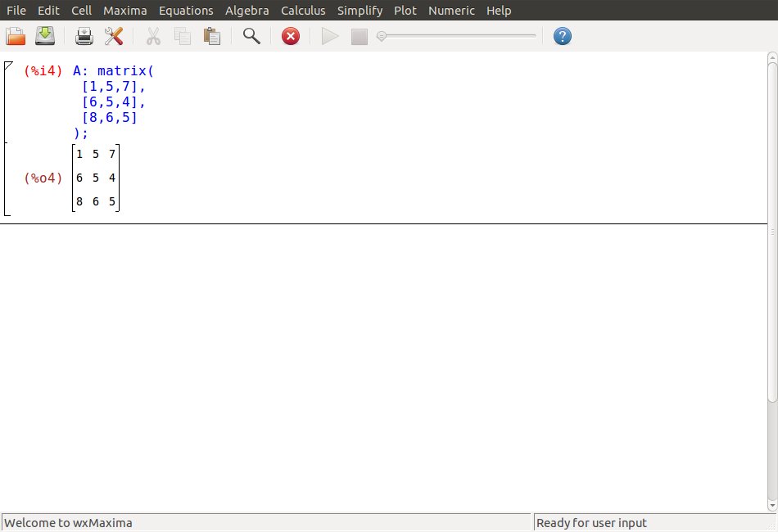Click the red Interrupt calculation icon
Image resolution: width=778 pixels, height=532 pixels.
291,36
